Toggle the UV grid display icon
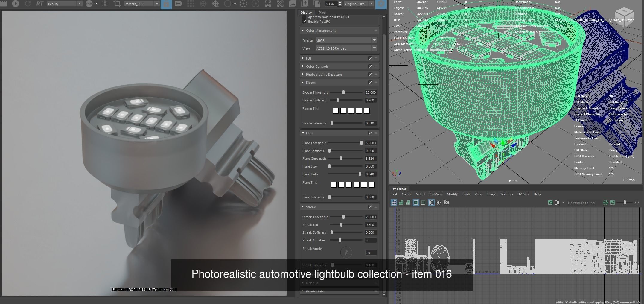This screenshot has width=644, height=304. 431,203
